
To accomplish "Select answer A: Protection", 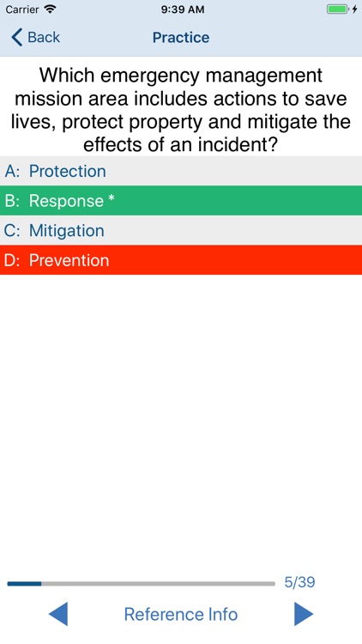I will click(x=181, y=171).
